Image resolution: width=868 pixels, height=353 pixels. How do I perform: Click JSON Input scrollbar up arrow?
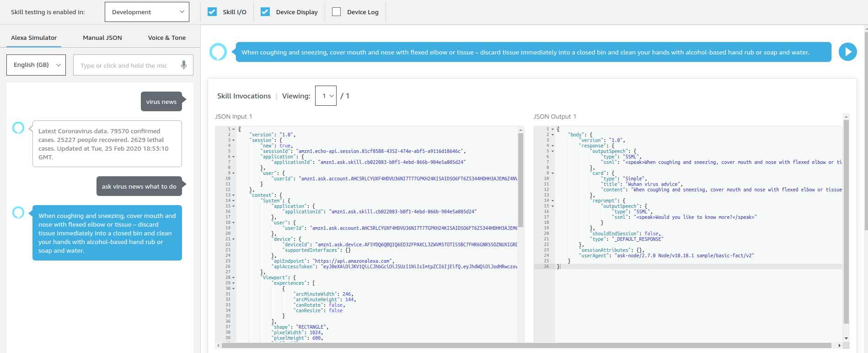520,130
